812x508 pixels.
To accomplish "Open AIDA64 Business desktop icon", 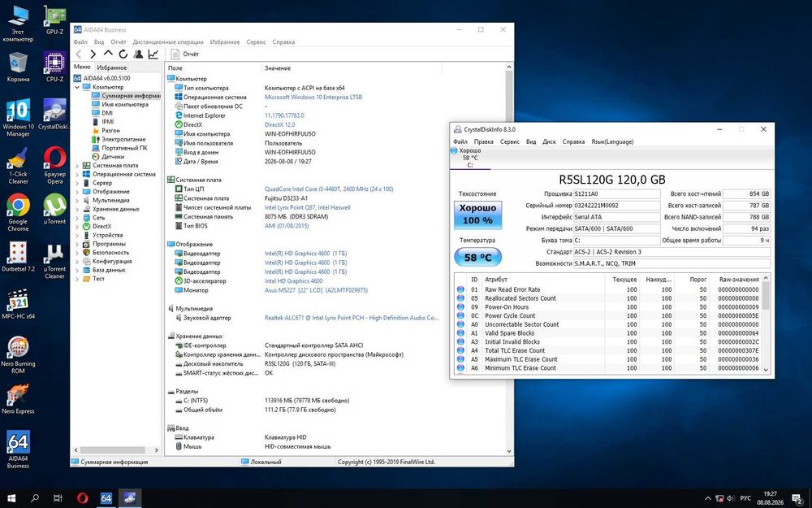I will [x=18, y=449].
